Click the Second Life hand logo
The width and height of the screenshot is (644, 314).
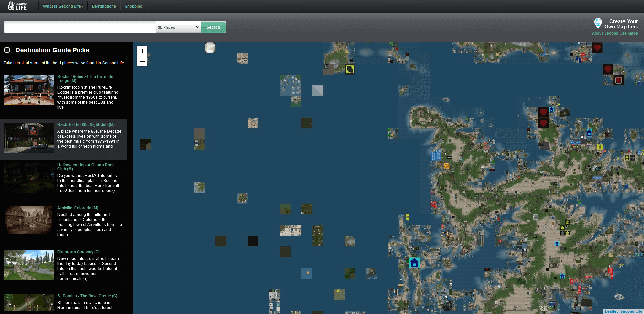pos(17,6)
